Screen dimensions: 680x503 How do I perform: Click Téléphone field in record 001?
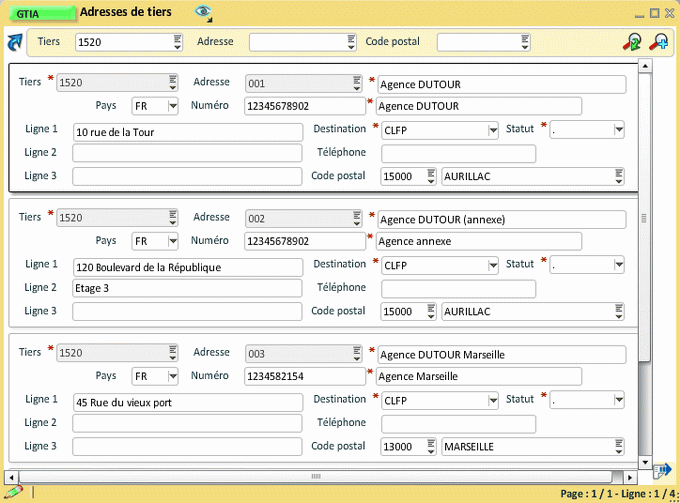click(458, 154)
